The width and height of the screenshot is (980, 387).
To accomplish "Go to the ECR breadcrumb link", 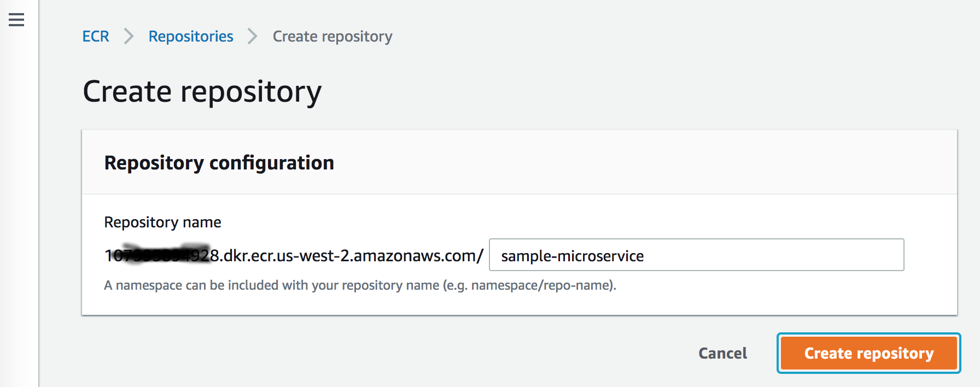I will tap(96, 37).
